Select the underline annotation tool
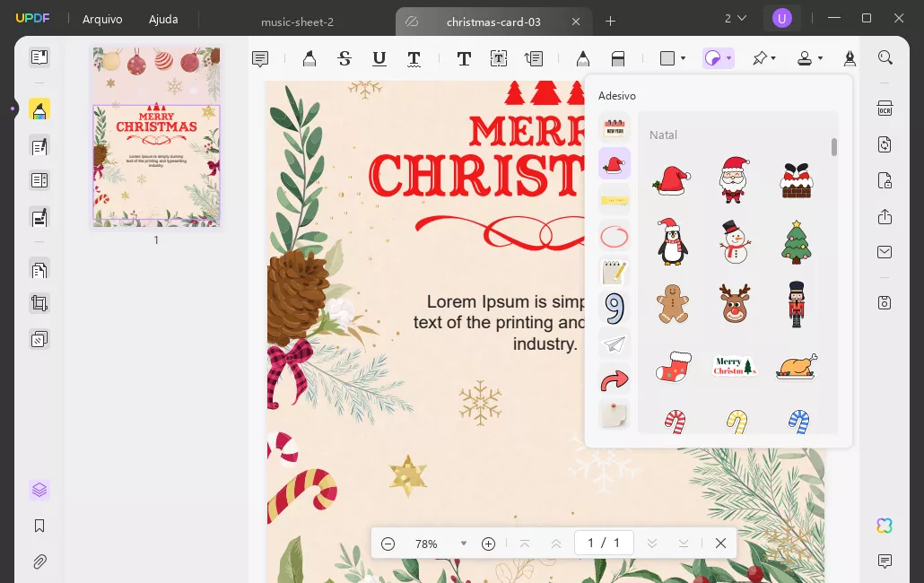924x583 pixels. tap(379, 58)
